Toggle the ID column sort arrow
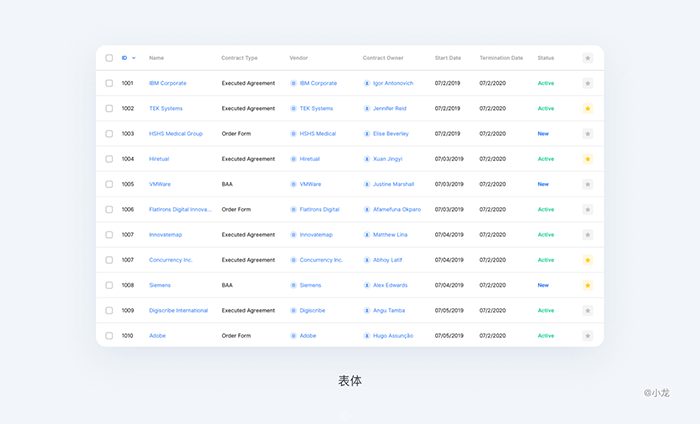The image size is (700, 424). pos(133,58)
